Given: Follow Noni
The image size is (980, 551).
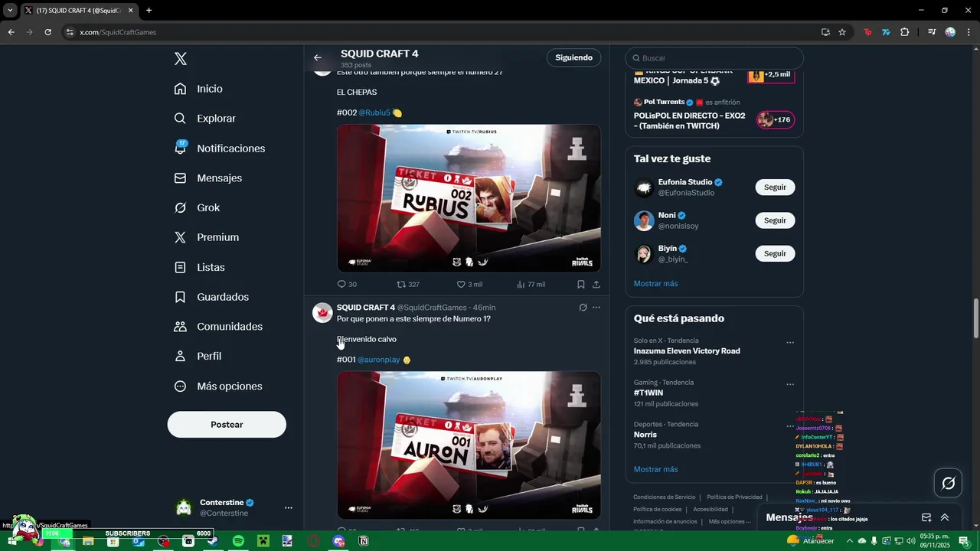Looking at the screenshot, I should [x=775, y=220].
